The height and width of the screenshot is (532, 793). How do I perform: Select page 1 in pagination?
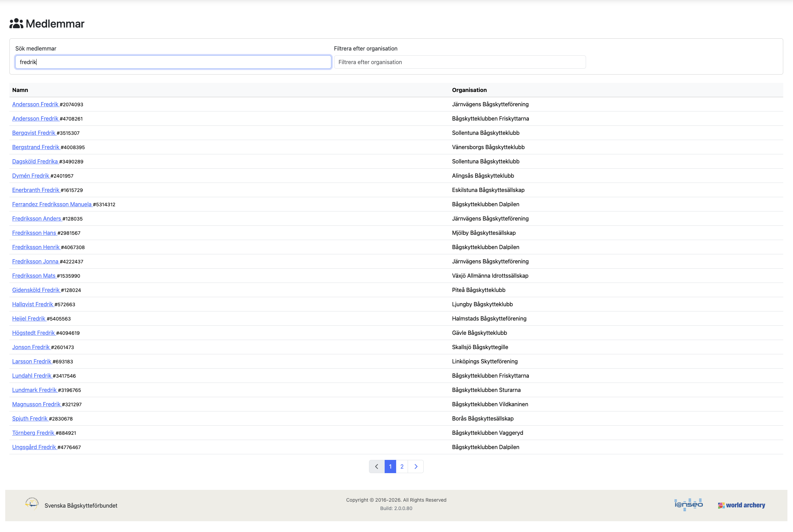[x=390, y=467]
